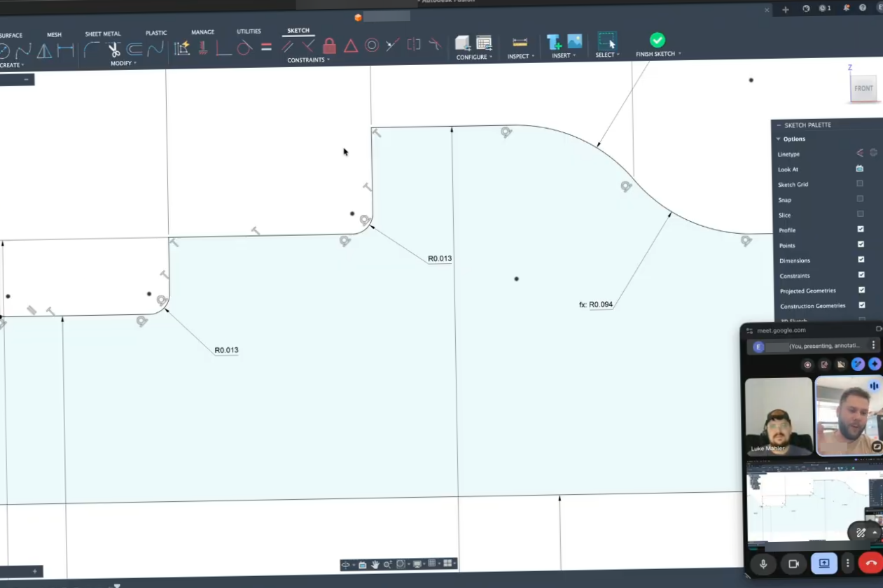Click Luke Mabler's video tile in Meet

click(778, 416)
